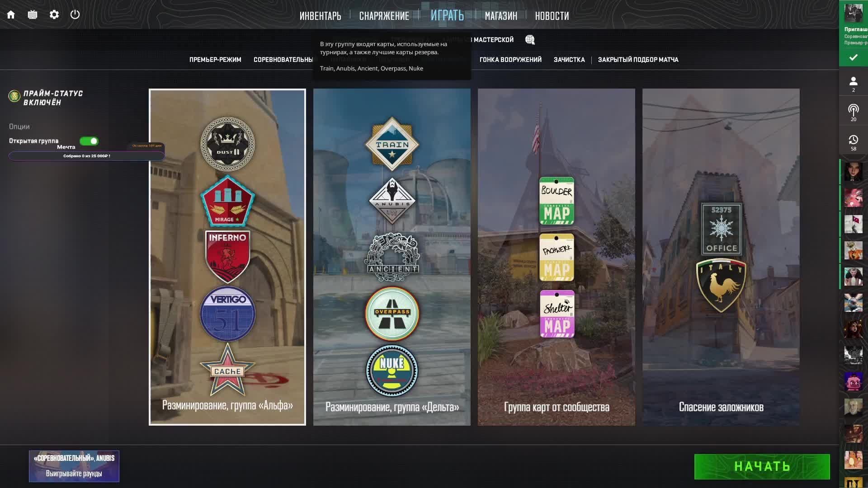Click the ПРАЙМ-СТАТУС ВКЛЮЧЁН label
This screenshot has height=488, width=868.
pos(53,98)
